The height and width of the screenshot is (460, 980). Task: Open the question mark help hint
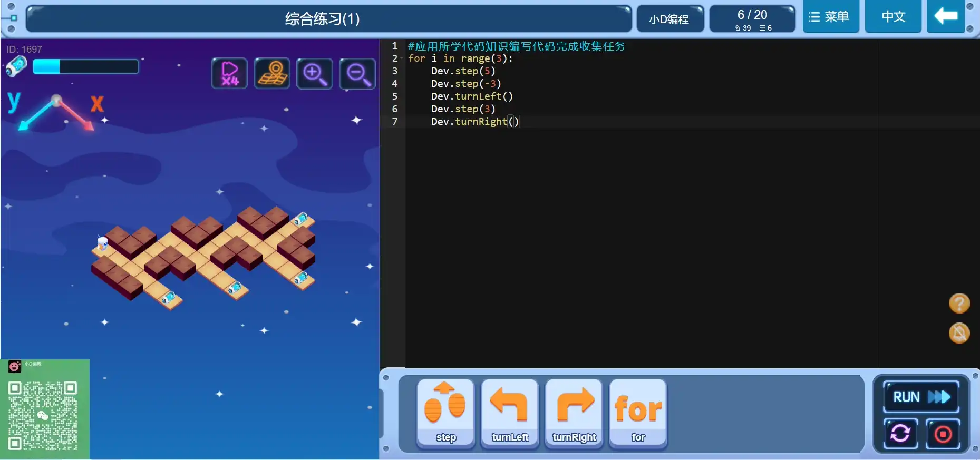[x=959, y=304]
